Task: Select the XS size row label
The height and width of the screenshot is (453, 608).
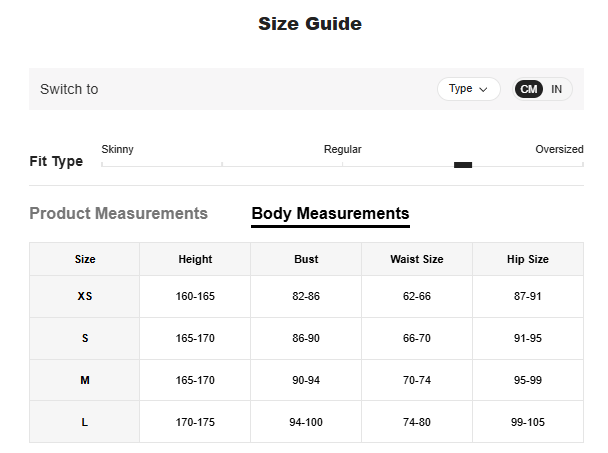Action: tap(85, 297)
